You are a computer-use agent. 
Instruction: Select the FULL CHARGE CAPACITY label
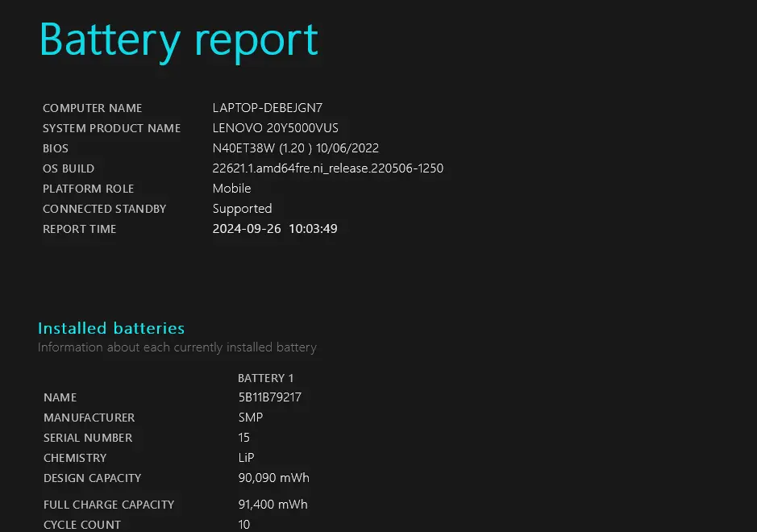tap(109, 505)
